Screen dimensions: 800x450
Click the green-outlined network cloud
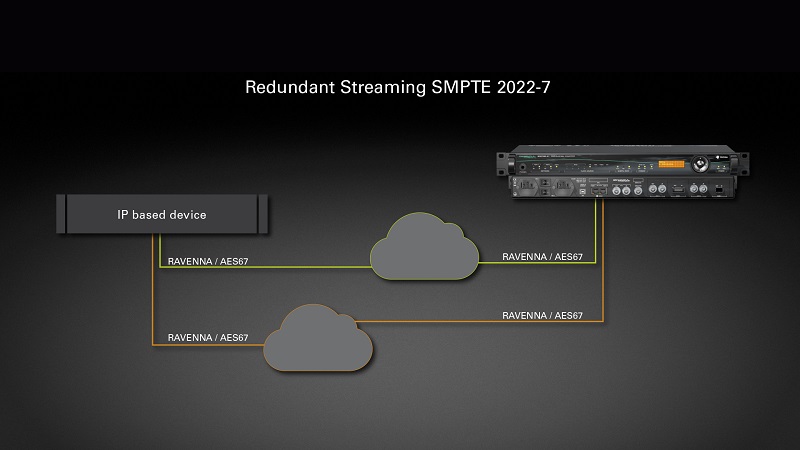(x=424, y=246)
